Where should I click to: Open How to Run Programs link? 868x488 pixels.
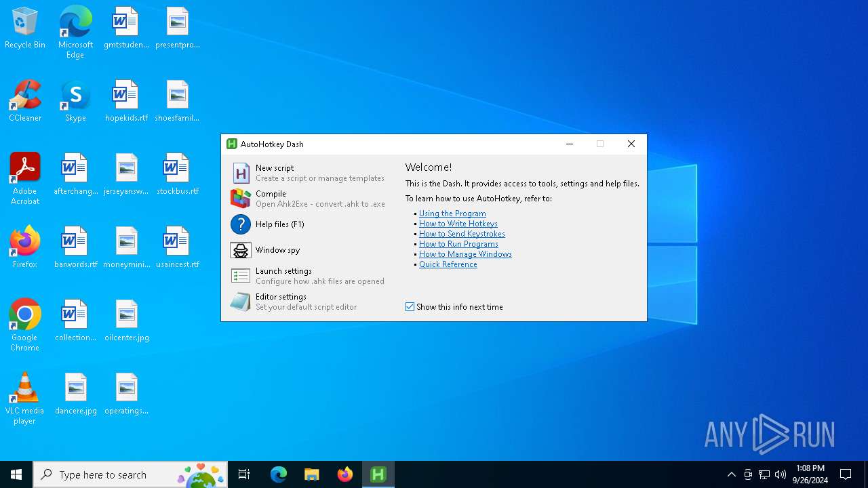click(x=458, y=244)
